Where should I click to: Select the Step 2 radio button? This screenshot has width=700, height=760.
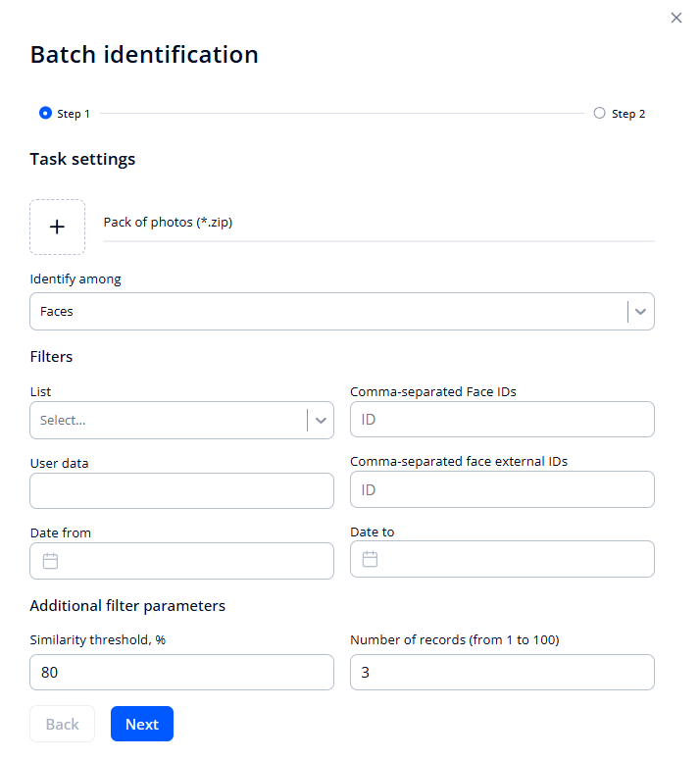click(x=599, y=113)
